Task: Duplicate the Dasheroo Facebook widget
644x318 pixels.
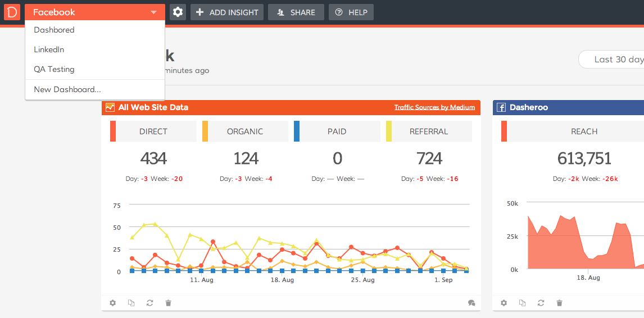Action: point(522,303)
